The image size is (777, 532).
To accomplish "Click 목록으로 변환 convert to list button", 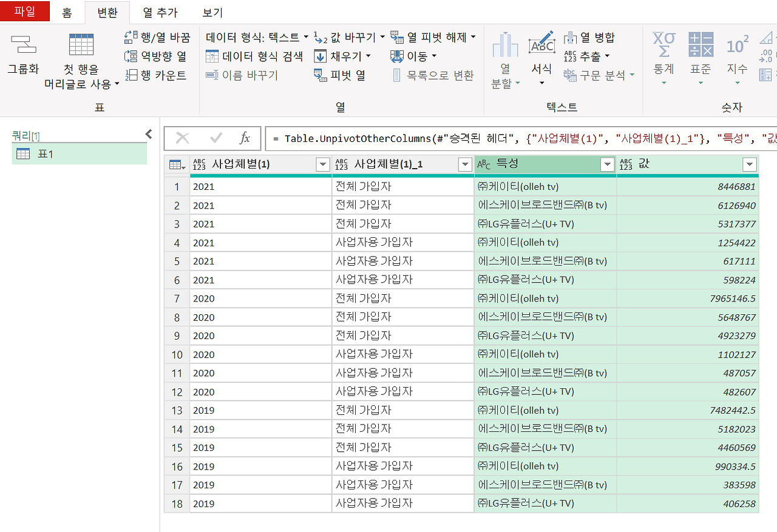I will (432, 75).
